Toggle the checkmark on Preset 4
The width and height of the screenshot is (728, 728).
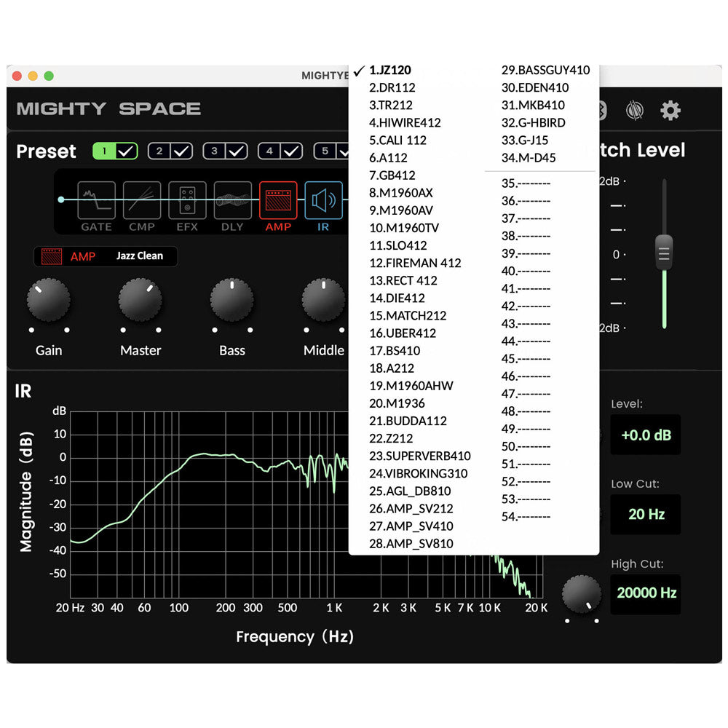pos(292,151)
